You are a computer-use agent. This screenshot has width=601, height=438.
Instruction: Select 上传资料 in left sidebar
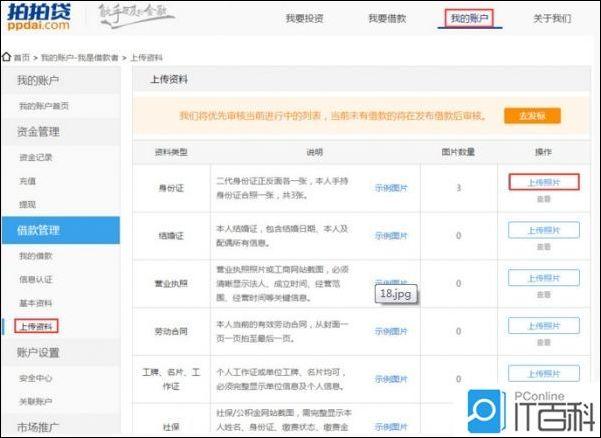point(36,326)
